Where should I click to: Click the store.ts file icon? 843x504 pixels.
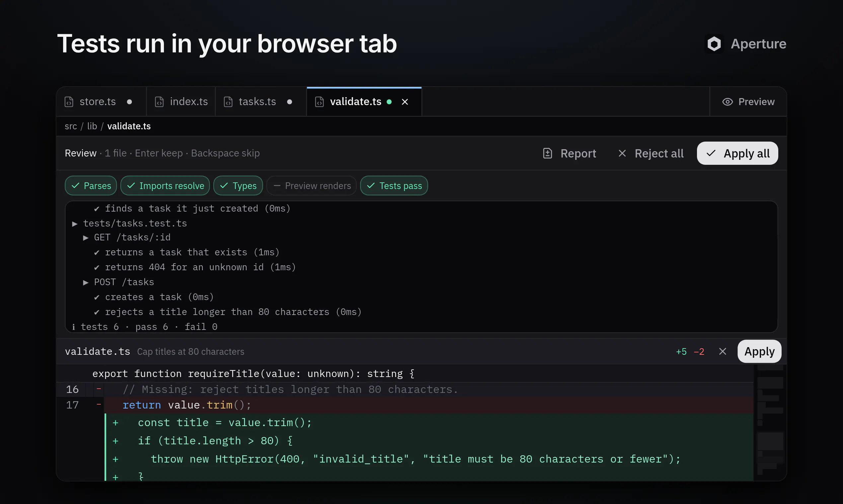coord(69,102)
